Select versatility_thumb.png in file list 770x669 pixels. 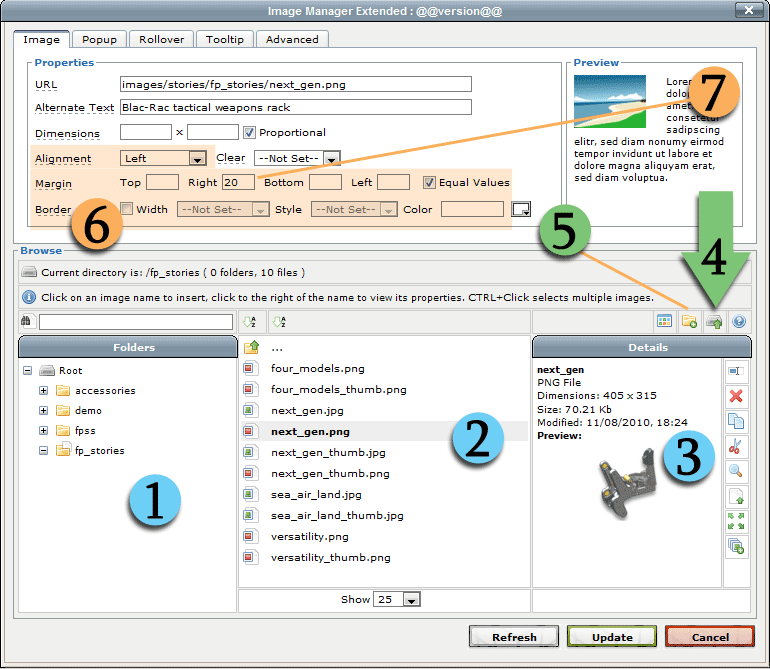point(330,558)
